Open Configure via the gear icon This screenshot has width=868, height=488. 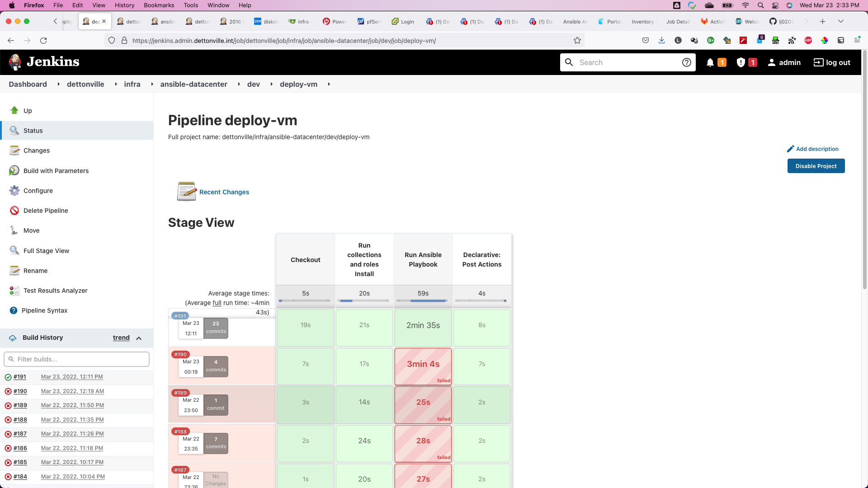pyautogui.click(x=14, y=190)
